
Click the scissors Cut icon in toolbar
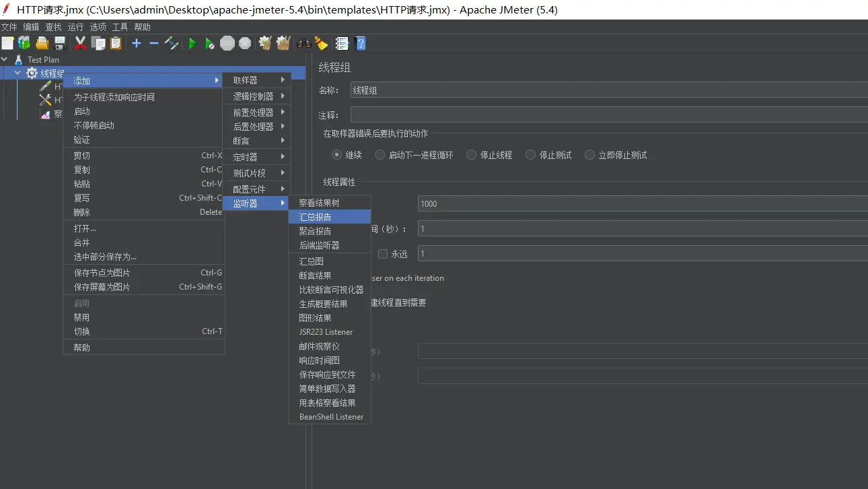pos(80,44)
